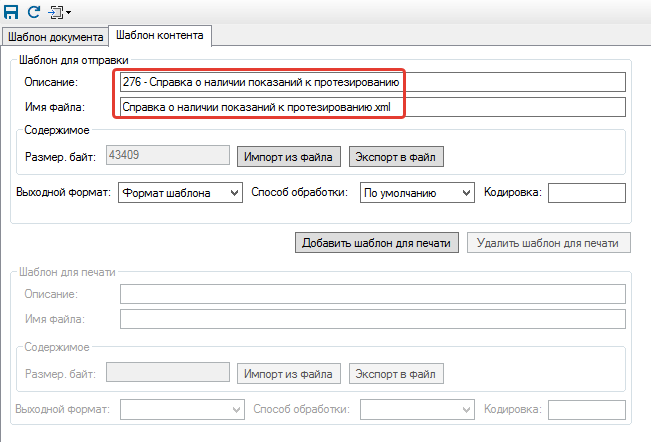The width and height of the screenshot is (651, 442).
Task: Click the Кодировка field in Шаблон для печати
Action: (587, 410)
